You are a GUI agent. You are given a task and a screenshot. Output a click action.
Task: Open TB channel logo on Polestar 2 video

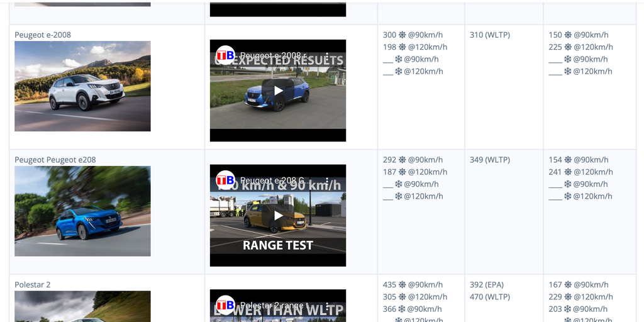point(225,305)
